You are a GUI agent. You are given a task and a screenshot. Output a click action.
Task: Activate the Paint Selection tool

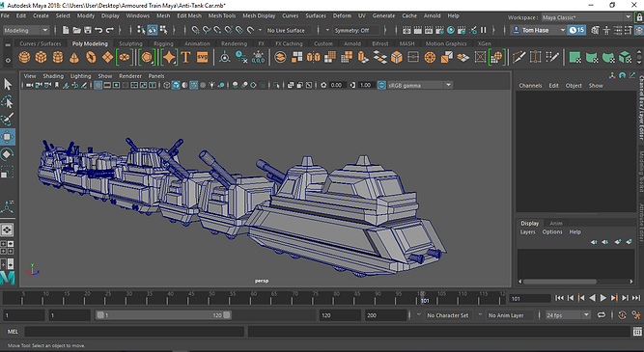coord(8,119)
